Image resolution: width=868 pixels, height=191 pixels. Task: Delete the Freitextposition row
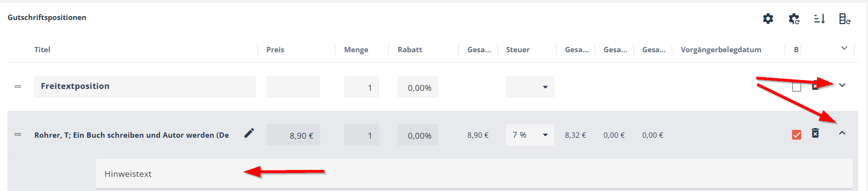point(815,86)
